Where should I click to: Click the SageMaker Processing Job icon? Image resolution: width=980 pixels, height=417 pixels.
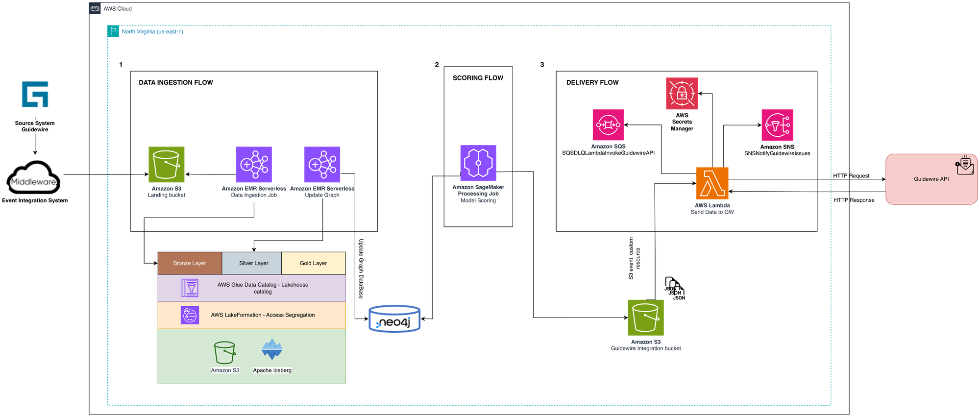click(x=478, y=163)
